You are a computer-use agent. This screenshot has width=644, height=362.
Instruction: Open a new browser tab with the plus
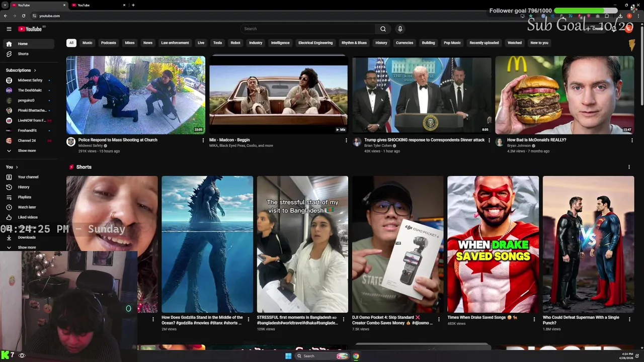[133, 5]
